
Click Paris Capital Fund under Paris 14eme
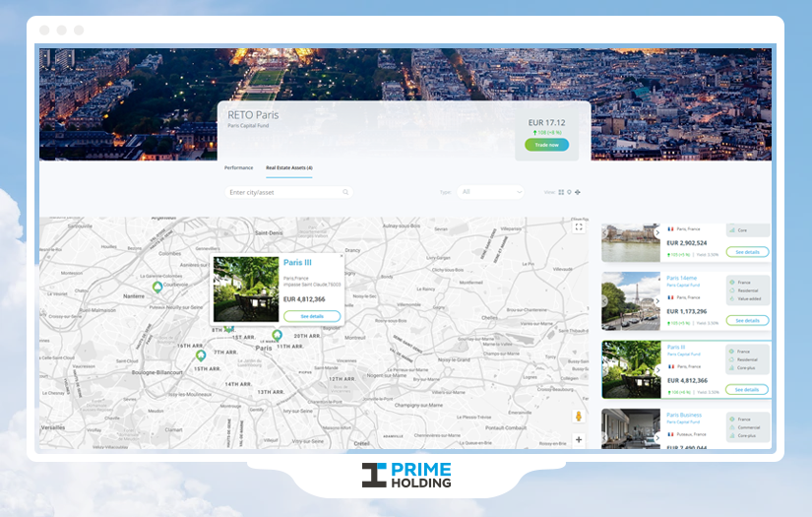point(682,285)
